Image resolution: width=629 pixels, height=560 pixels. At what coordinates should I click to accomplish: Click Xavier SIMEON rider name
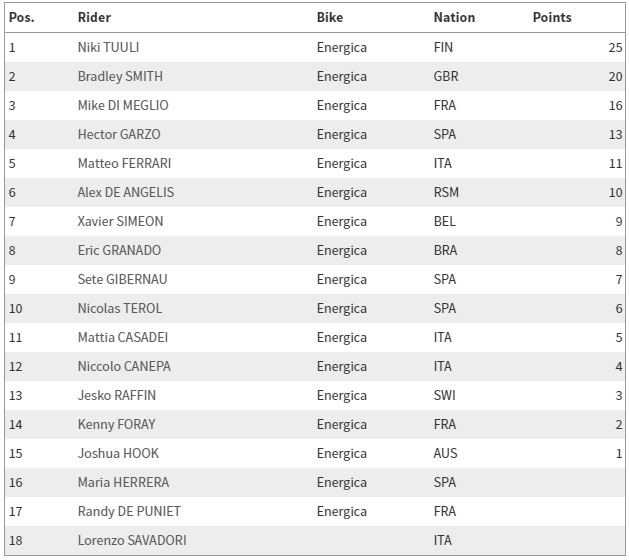(120, 221)
